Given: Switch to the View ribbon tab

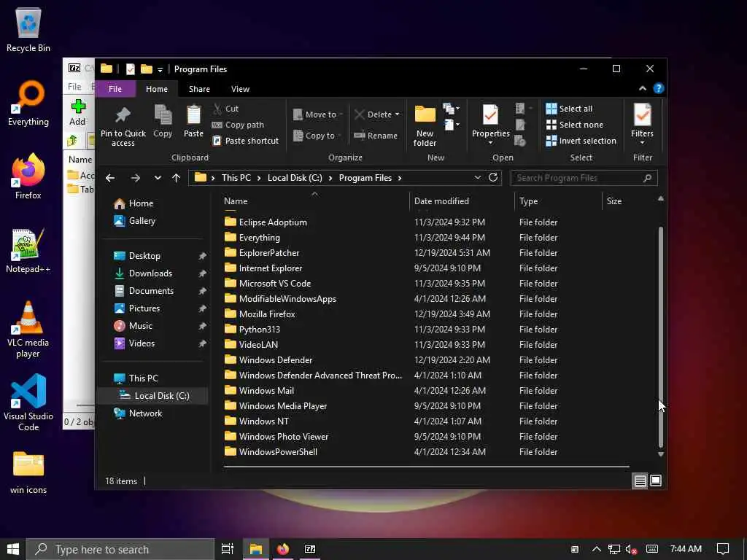Looking at the screenshot, I should tap(240, 89).
